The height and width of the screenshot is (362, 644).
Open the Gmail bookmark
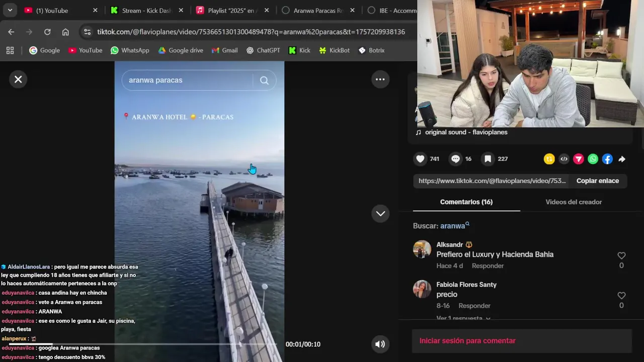pyautogui.click(x=224, y=50)
